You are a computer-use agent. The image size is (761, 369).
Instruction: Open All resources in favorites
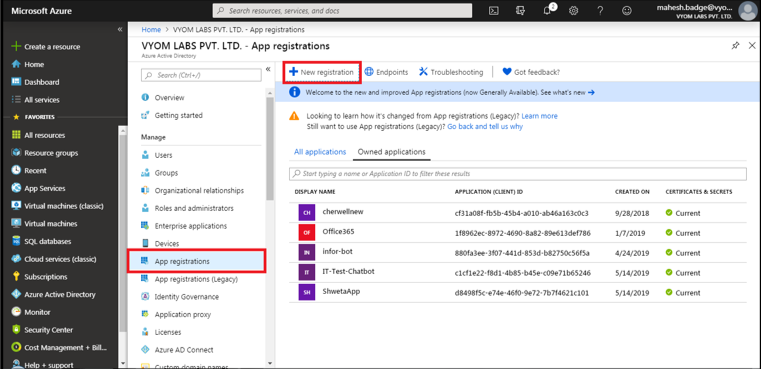point(38,135)
